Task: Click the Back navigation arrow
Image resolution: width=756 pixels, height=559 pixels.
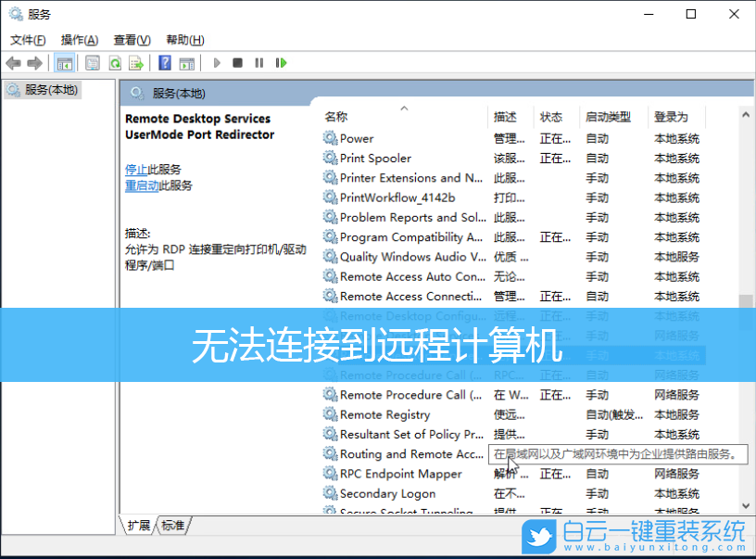Action: coord(13,62)
